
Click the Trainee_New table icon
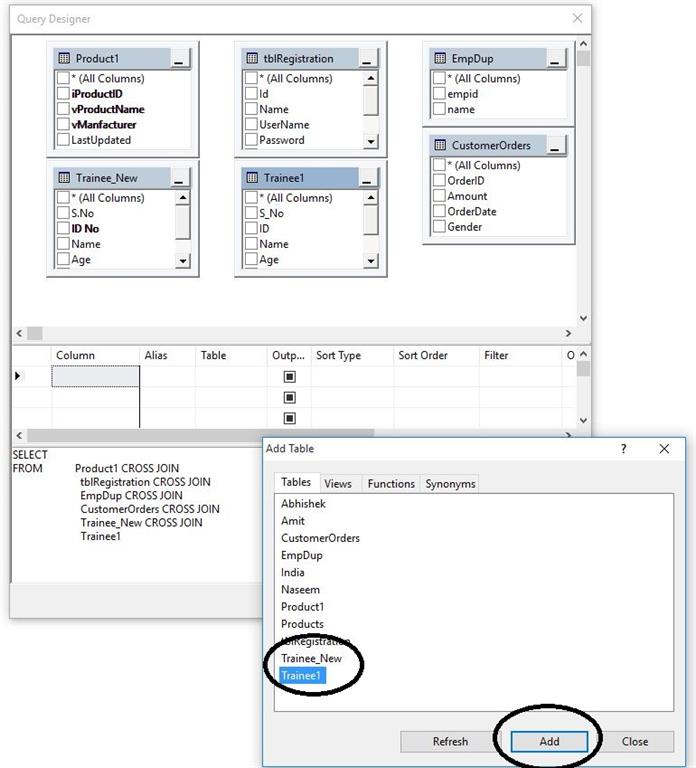(x=64, y=178)
